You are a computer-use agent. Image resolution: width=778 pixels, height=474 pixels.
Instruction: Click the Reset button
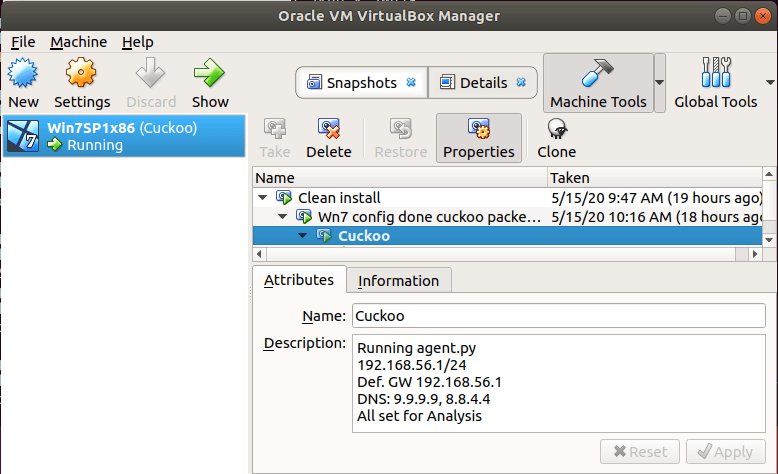pos(640,452)
